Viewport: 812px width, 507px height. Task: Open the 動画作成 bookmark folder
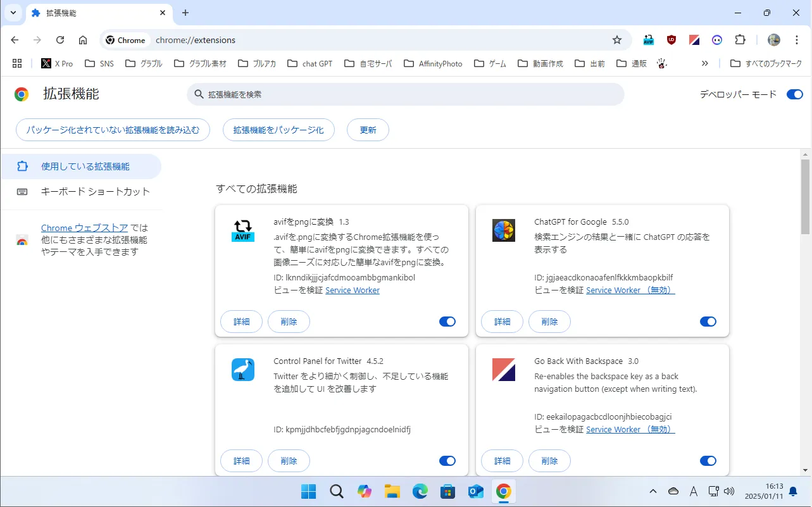[x=540, y=63]
